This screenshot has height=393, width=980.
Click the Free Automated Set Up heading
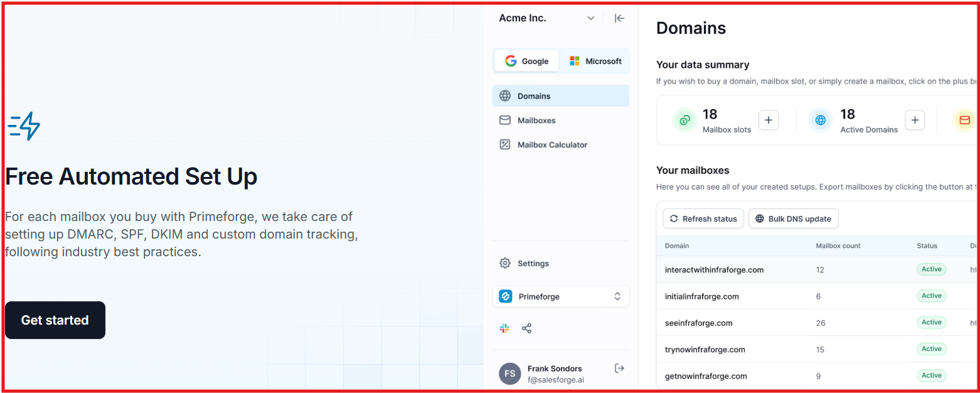click(x=131, y=176)
